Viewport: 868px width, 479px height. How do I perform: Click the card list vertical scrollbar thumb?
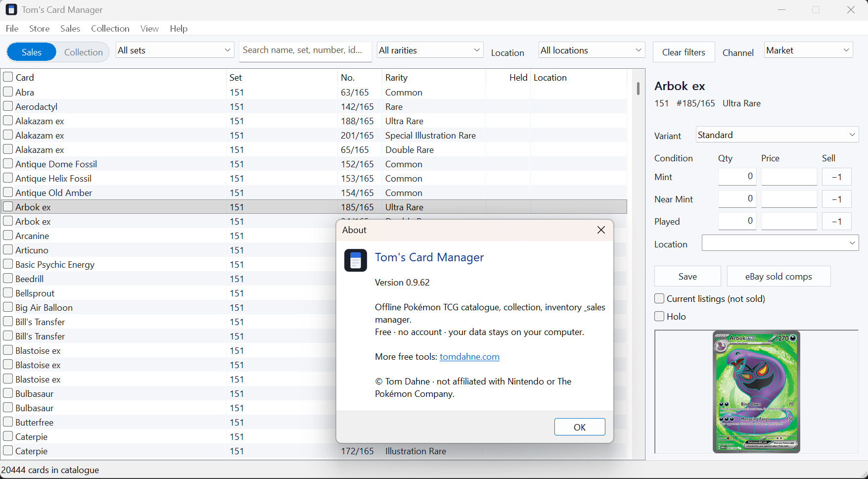pos(638,89)
